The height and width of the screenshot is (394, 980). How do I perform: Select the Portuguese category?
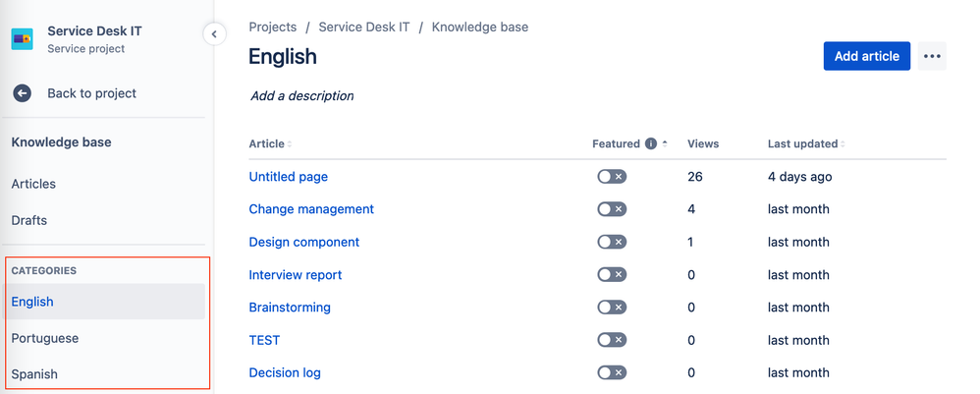coord(45,338)
